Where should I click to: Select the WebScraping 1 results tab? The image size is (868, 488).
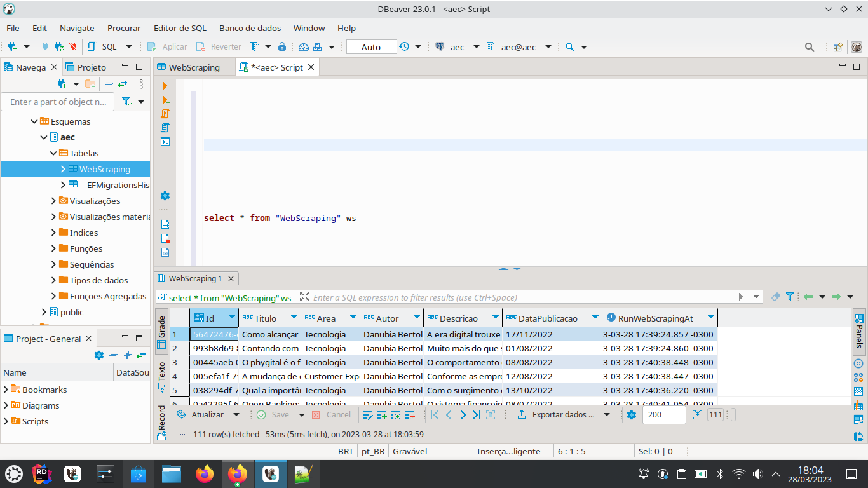[x=195, y=278]
